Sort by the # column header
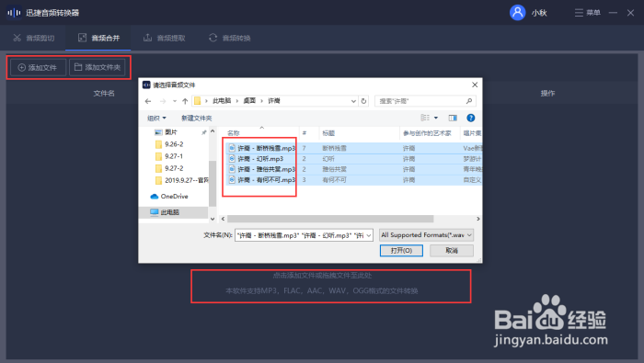This screenshot has width=644, height=363. click(305, 133)
